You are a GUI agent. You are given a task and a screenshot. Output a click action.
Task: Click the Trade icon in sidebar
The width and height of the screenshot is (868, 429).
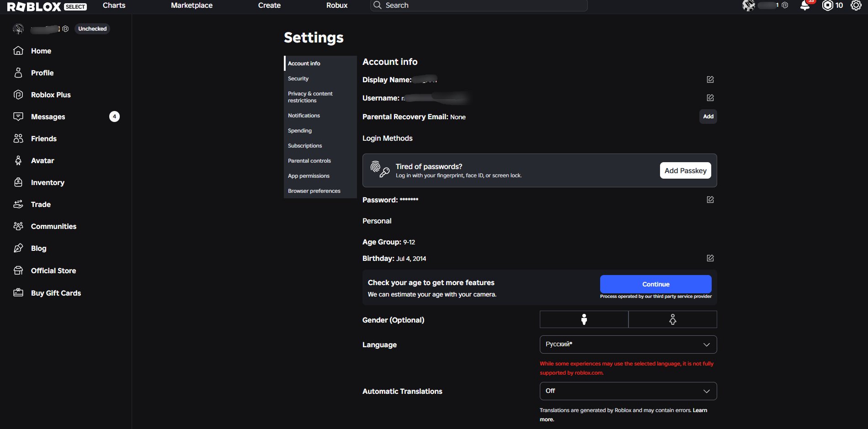click(x=18, y=204)
